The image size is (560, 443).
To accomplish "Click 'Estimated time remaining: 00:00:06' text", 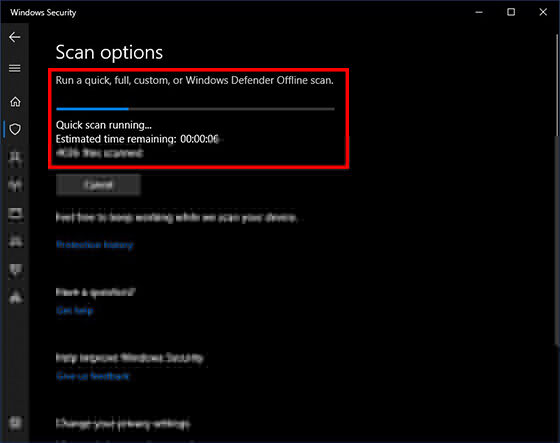I will [137, 139].
